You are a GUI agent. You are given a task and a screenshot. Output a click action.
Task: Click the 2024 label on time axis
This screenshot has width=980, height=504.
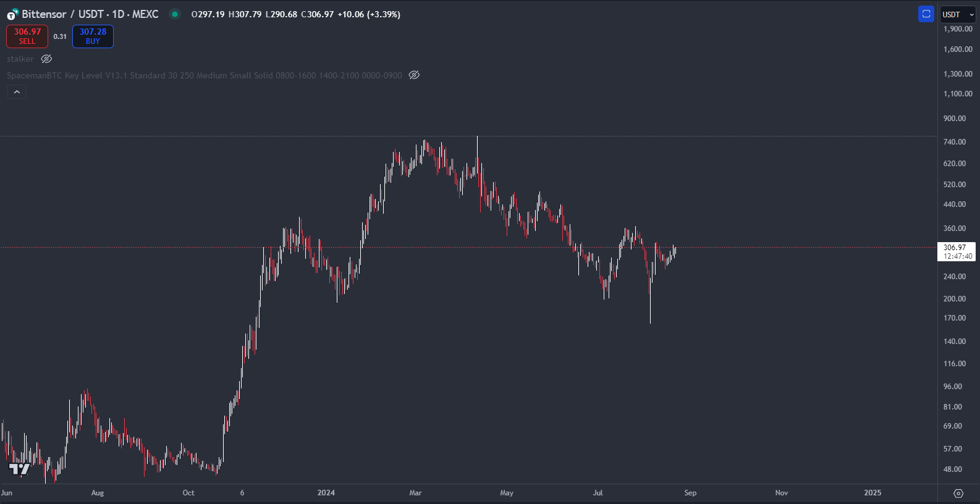326,493
